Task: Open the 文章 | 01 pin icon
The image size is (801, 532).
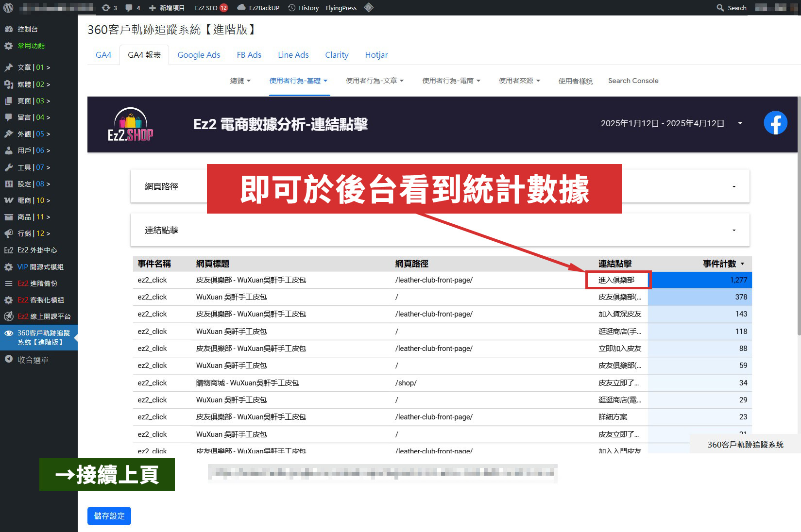Action: point(9,67)
